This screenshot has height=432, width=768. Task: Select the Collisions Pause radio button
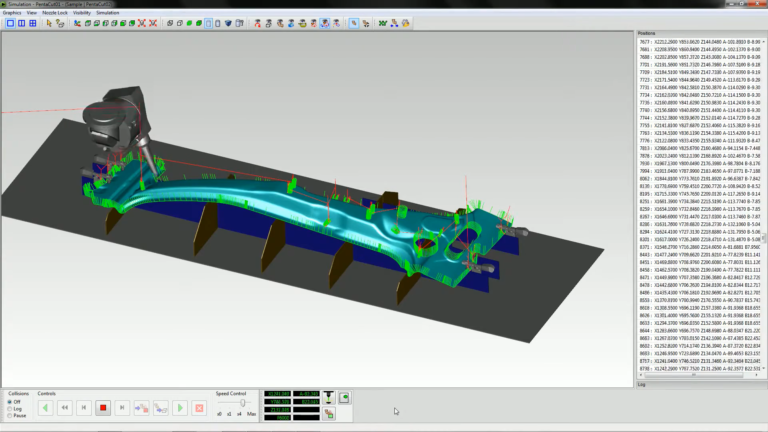9,415
